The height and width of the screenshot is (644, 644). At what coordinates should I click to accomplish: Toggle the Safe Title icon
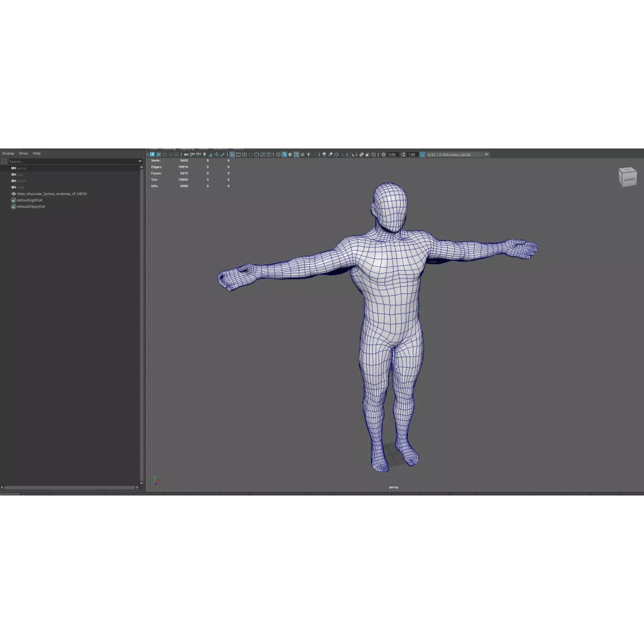point(269,154)
